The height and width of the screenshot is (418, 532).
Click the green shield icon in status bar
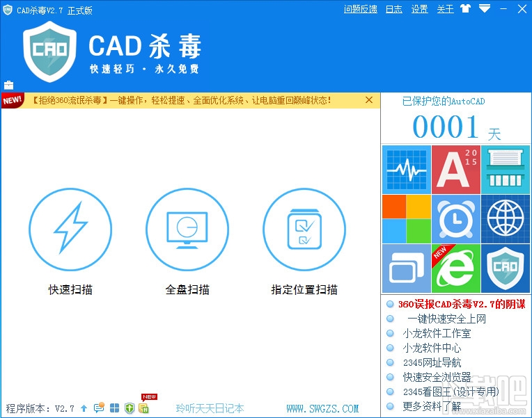click(x=130, y=408)
